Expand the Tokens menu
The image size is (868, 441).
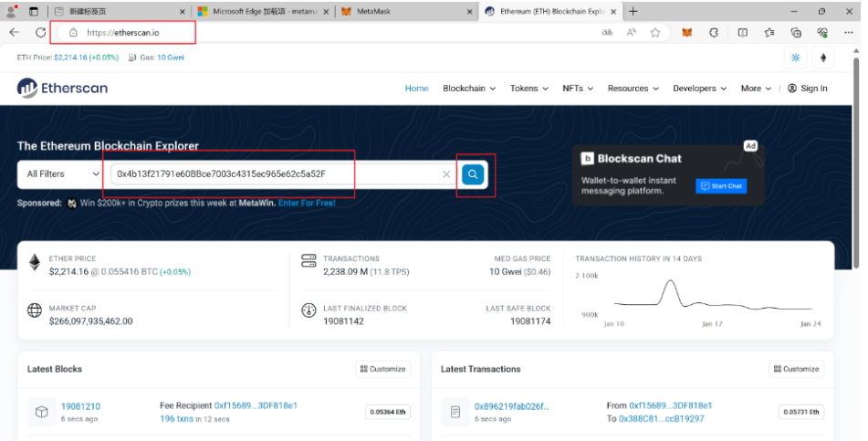(528, 88)
